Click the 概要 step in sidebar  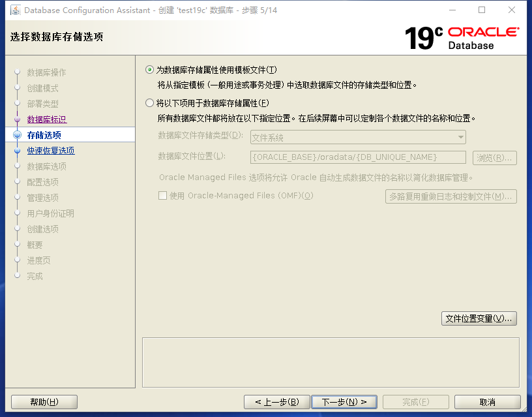35,245
